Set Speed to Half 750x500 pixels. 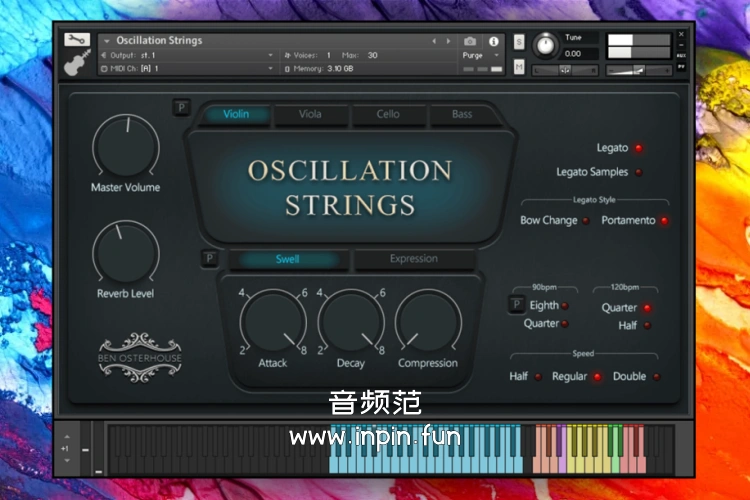pos(538,377)
